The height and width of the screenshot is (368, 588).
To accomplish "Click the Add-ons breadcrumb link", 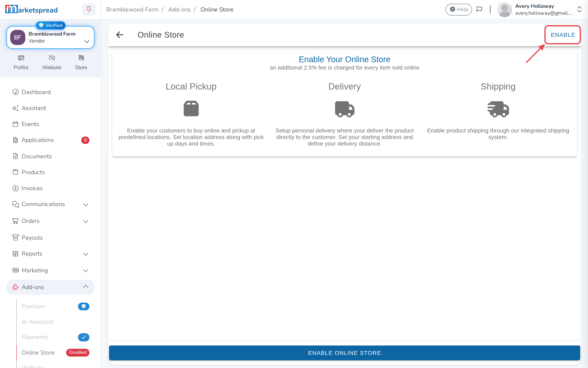I will coord(179,9).
